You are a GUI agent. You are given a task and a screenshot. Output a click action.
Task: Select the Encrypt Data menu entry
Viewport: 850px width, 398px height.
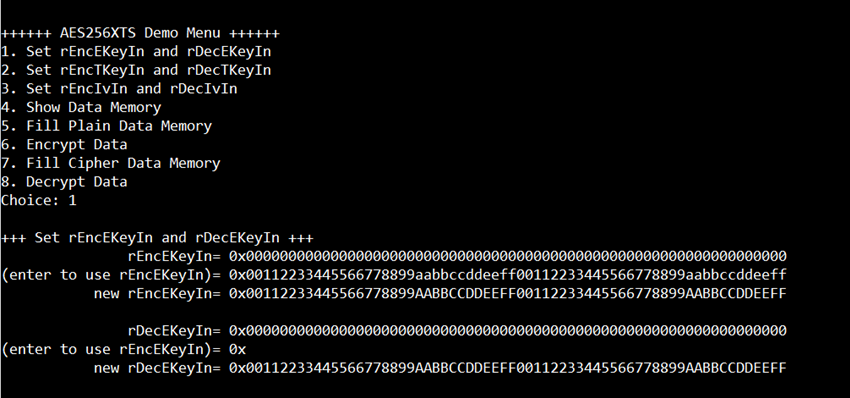pos(64,144)
